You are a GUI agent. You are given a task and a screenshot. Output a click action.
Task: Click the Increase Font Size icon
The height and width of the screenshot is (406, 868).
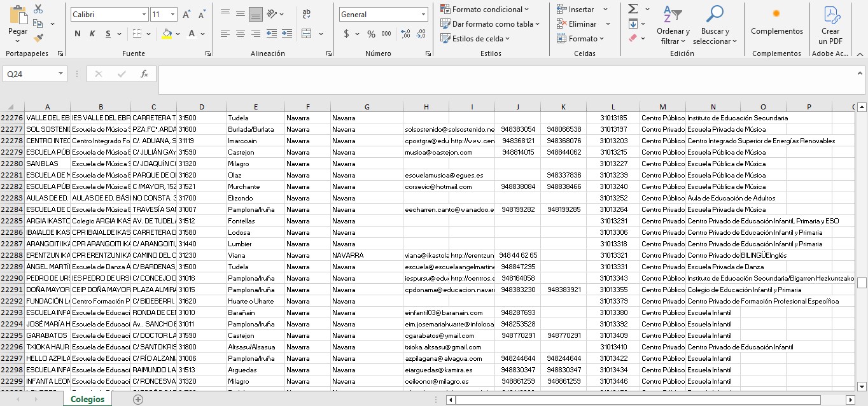pyautogui.click(x=186, y=14)
